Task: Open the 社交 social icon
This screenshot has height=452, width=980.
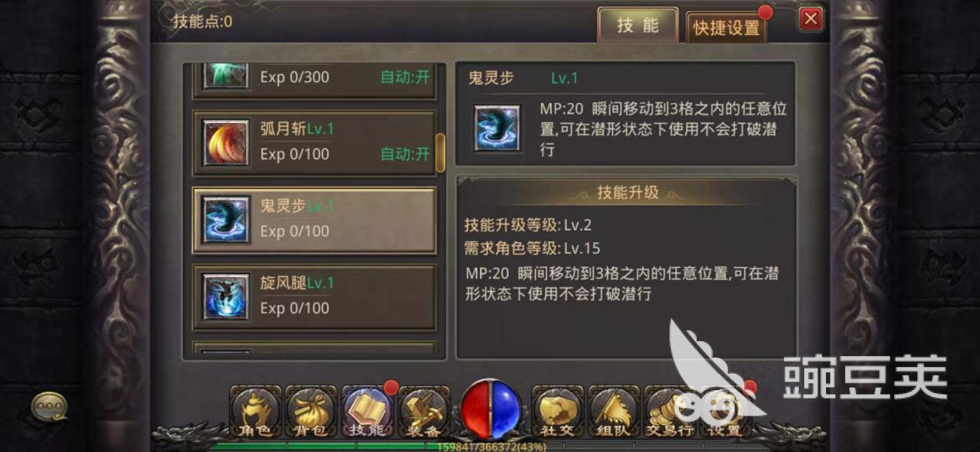Action: click(x=557, y=411)
